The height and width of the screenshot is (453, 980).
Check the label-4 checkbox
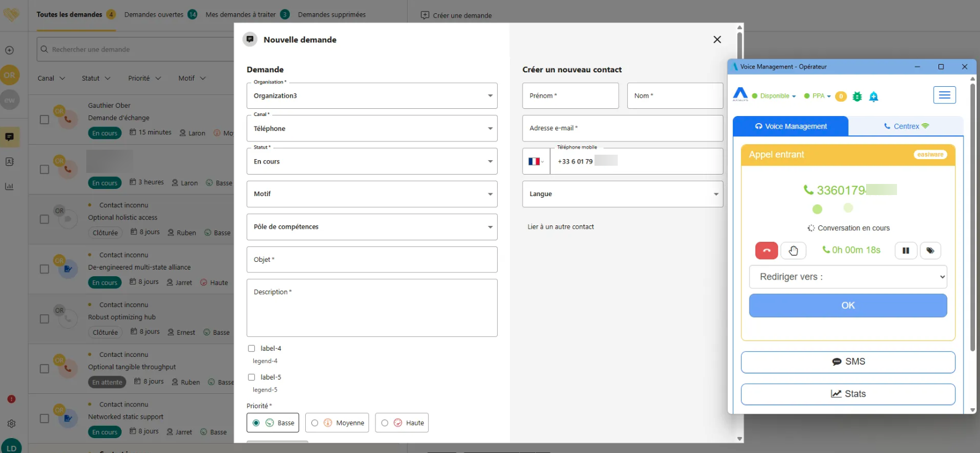point(252,349)
